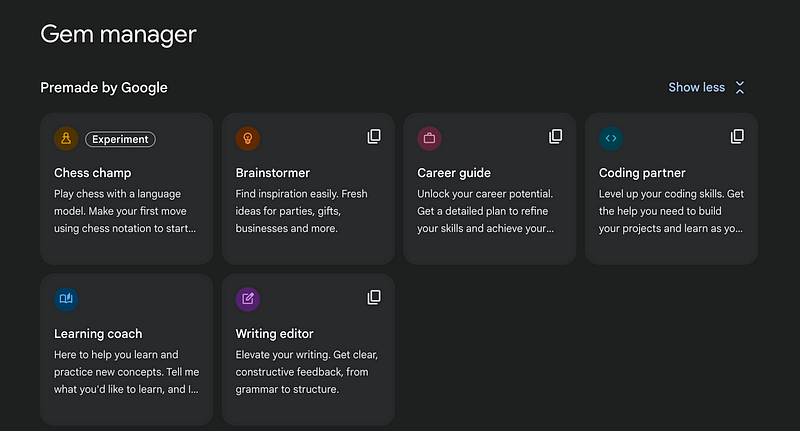This screenshot has height=431, width=800.
Task: Click the Experiment badge on Chess champ
Action: click(x=120, y=139)
